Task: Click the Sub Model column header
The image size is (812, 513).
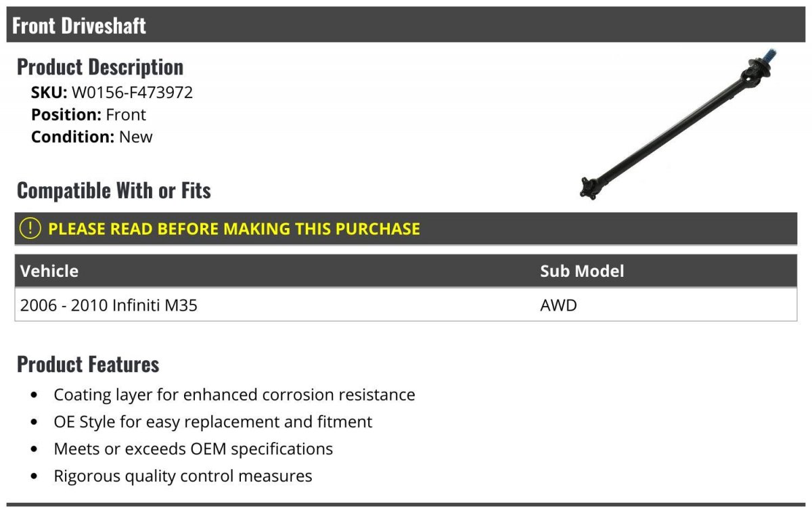Action: [582, 271]
